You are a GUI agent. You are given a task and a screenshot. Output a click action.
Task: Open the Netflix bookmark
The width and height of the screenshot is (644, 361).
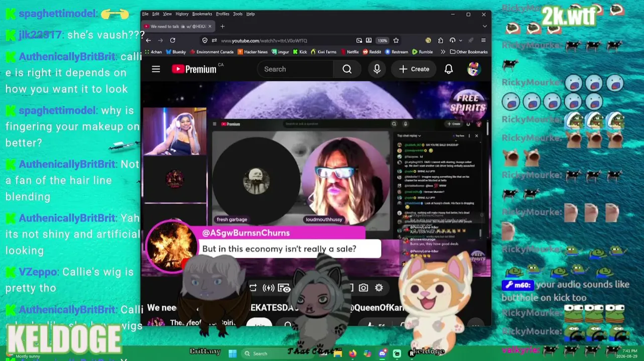(349, 52)
